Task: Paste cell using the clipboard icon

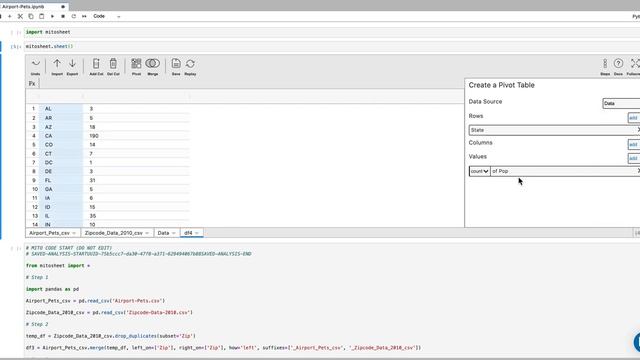Action: pyautogui.click(x=42, y=16)
